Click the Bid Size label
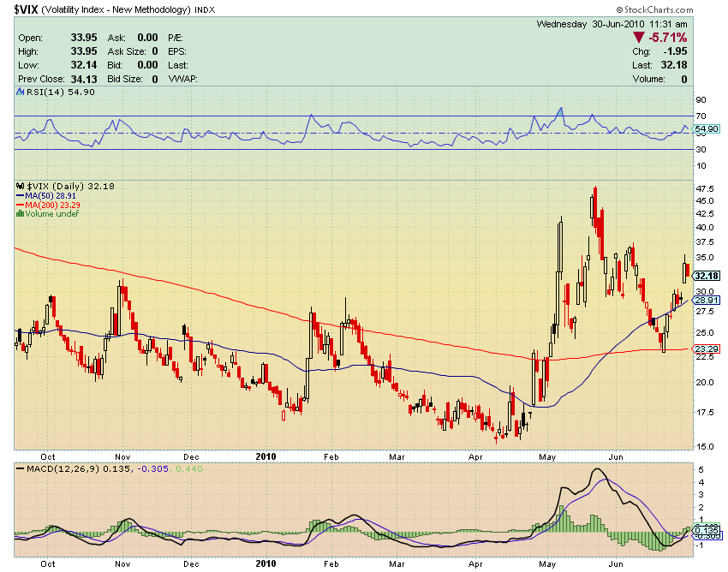 (x=125, y=79)
